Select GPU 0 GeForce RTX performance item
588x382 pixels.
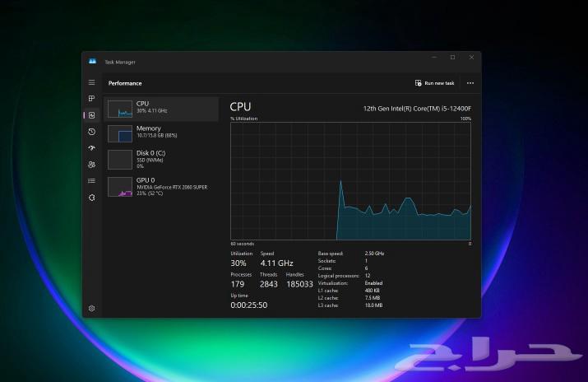click(161, 185)
